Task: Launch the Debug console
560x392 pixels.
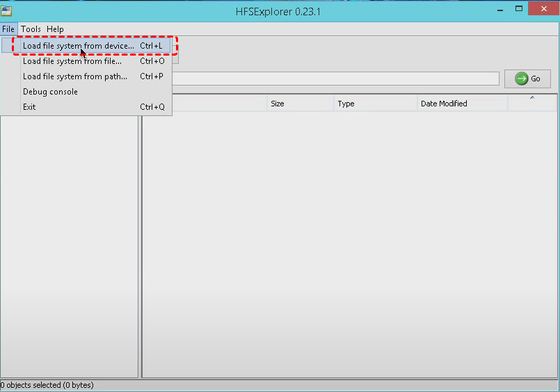Action: click(50, 92)
